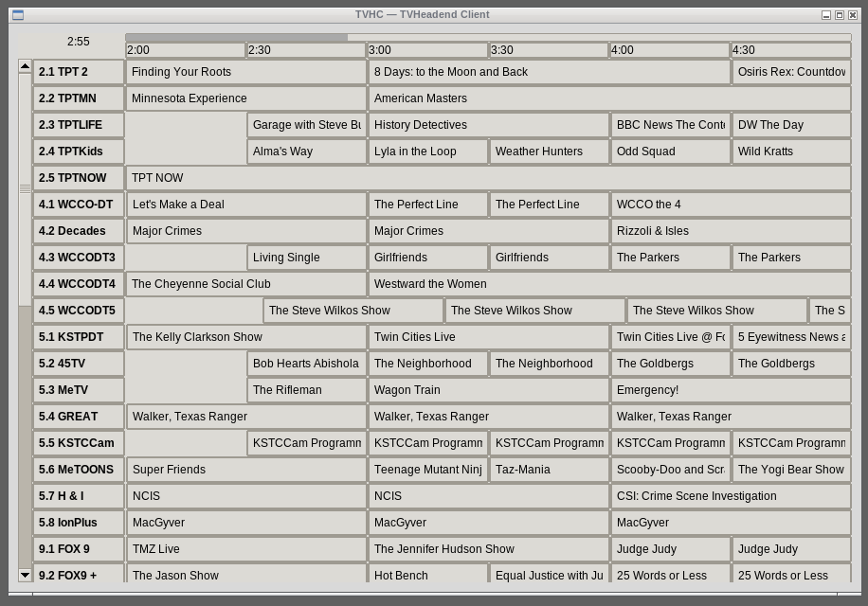Open TMZ Live program

pyautogui.click(x=246, y=549)
